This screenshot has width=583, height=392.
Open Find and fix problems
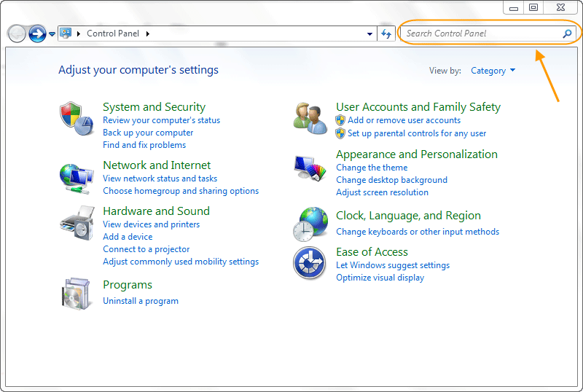[x=144, y=145]
